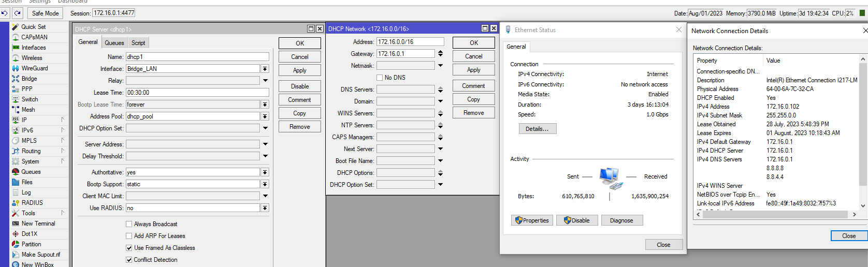The image size is (868, 267).
Task: Click Apply in DHCP Network window
Action: pos(474,70)
